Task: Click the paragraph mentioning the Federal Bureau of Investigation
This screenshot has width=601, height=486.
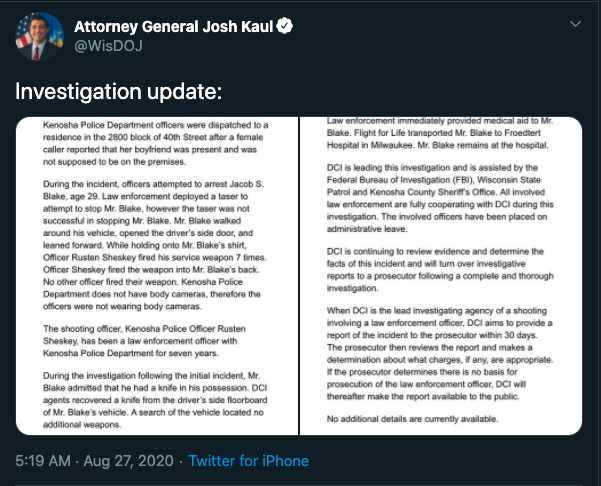Action: tap(440, 198)
